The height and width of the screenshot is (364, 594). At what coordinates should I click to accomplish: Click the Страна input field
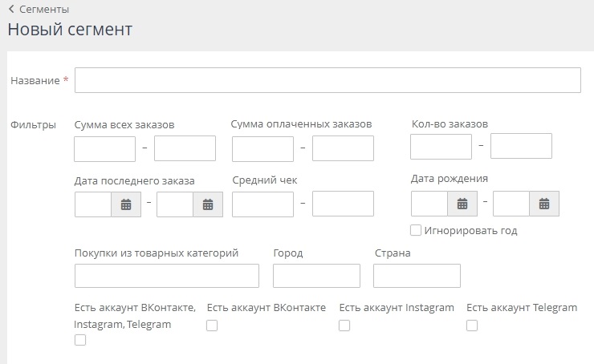[x=417, y=276]
